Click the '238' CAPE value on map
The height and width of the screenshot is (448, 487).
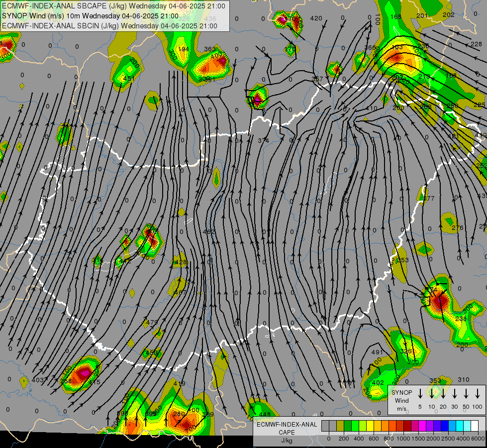[461, 319]
